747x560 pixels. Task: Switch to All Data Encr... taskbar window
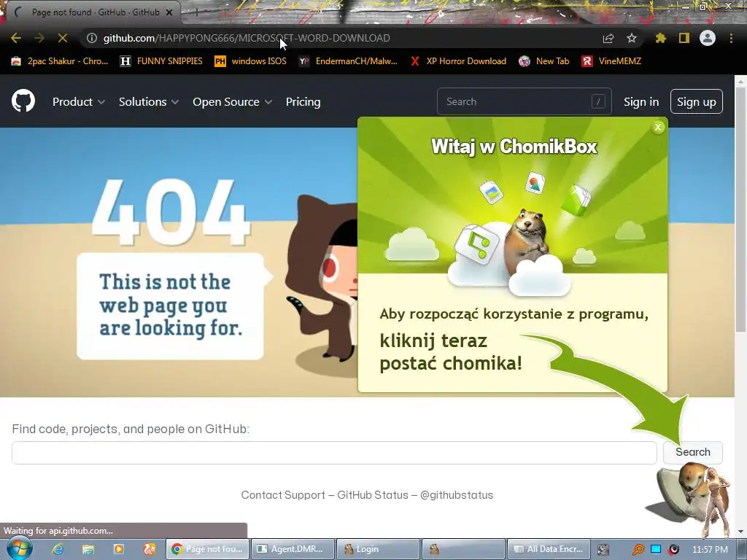coord(549,549)
